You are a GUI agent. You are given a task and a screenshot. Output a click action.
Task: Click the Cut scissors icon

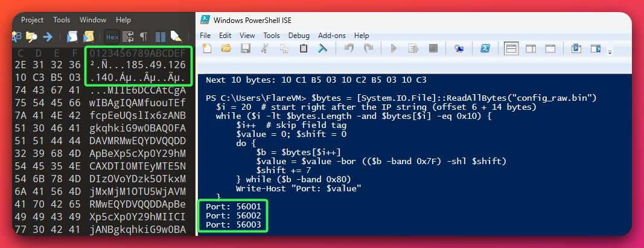pyautogui.click(x=265, y=48)
